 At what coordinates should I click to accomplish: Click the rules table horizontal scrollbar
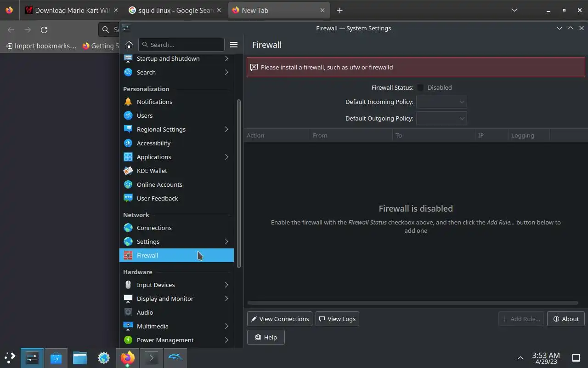(413, 303)
